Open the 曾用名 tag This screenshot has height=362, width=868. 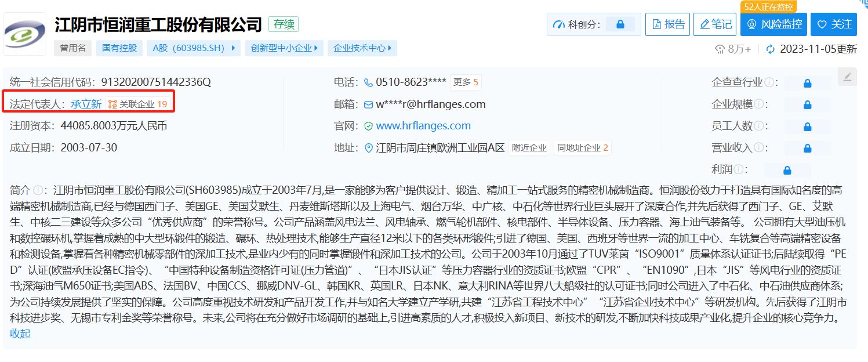pyautogui.click(x=73, y=48)
